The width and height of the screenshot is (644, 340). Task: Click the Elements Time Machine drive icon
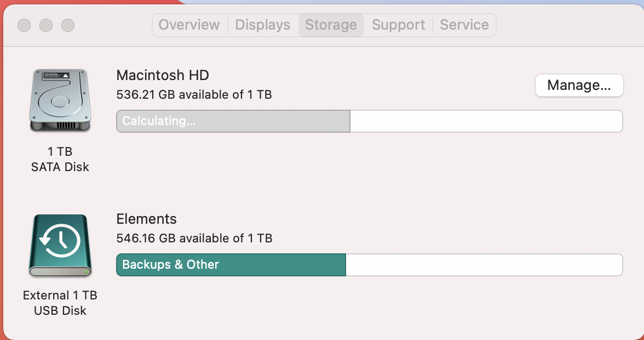(60, 245)
